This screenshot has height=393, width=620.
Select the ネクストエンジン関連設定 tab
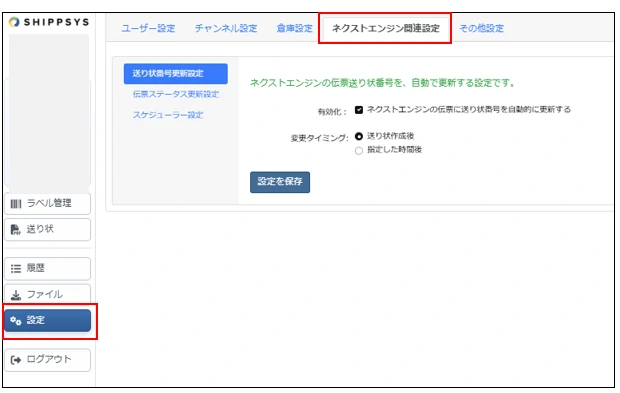click(386, 28)
